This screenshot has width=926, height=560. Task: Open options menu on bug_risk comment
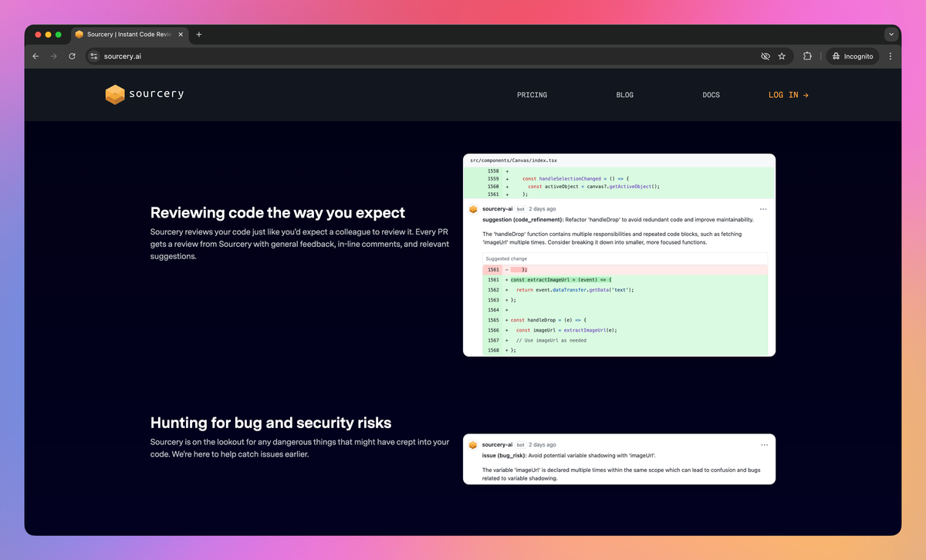pos(764,445)
